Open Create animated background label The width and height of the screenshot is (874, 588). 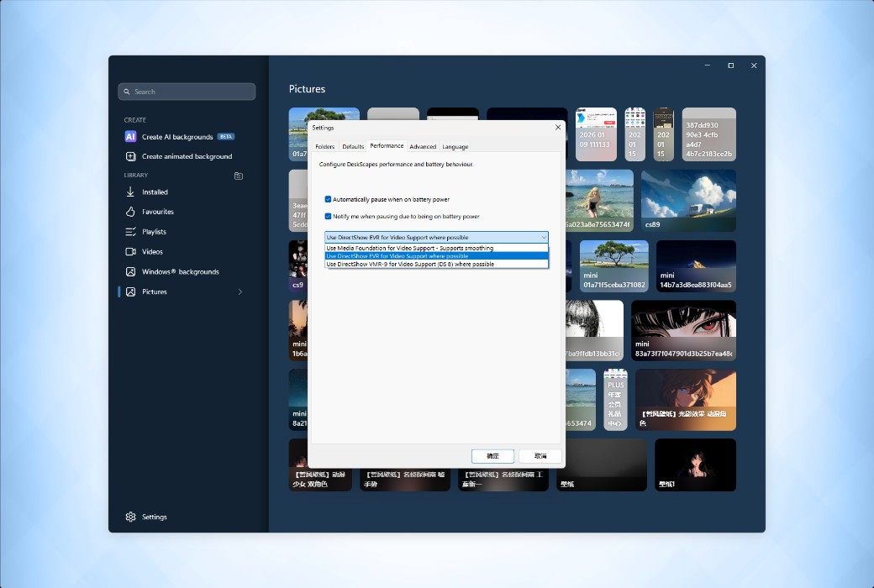click(x=187, y=156)
